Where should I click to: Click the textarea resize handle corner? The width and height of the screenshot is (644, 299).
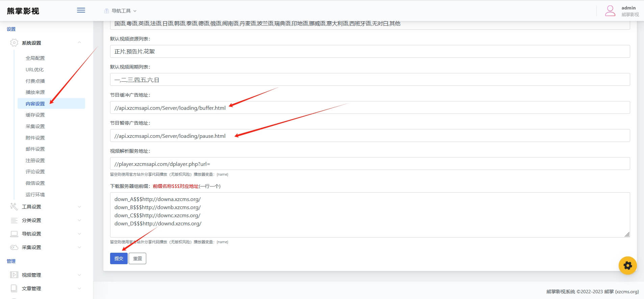click(627, 234)
